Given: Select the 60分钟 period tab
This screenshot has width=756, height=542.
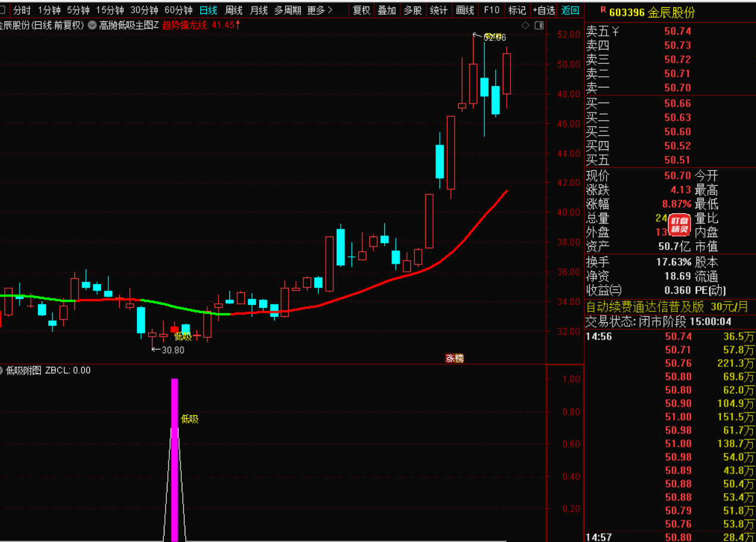Looking at the screenshot, I should pyautogui.click(x=178, y=10).
